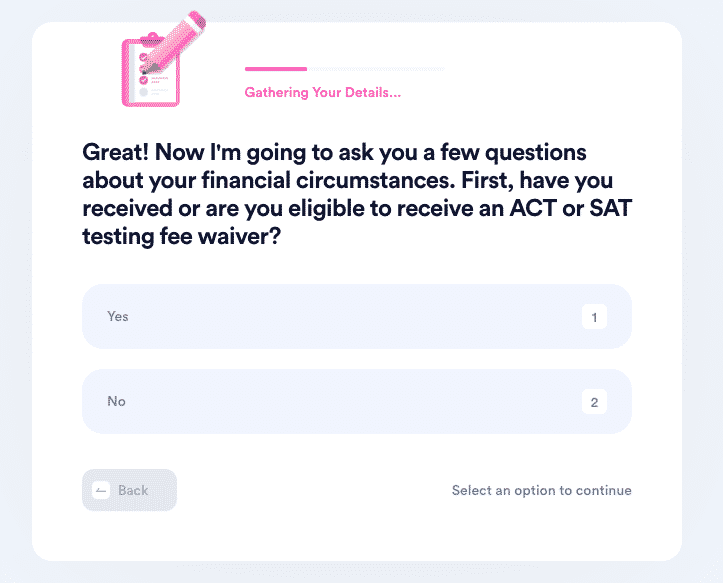Screen dimensions: 723x583
Task: Click 'Select an option to continue' text
Action: (x=542, y=490)
